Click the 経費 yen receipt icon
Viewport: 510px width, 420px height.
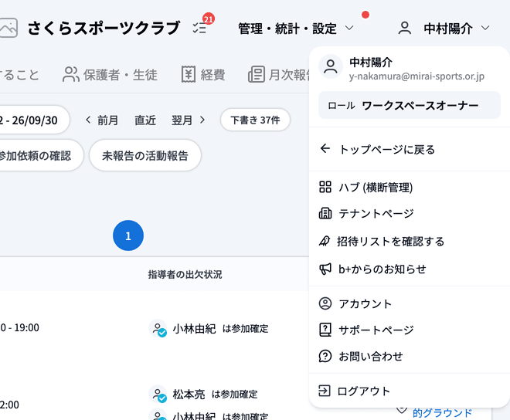pyautogui.click(x=189, y=75)
